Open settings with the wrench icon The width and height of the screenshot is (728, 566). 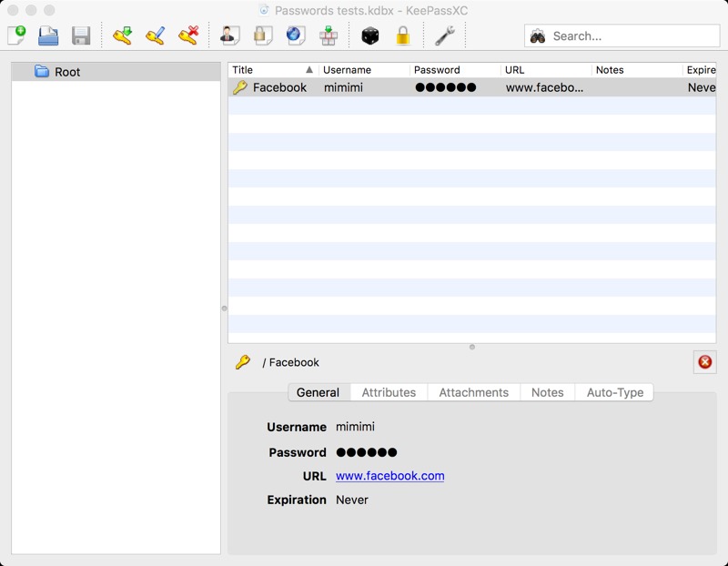tap(445, 35)
